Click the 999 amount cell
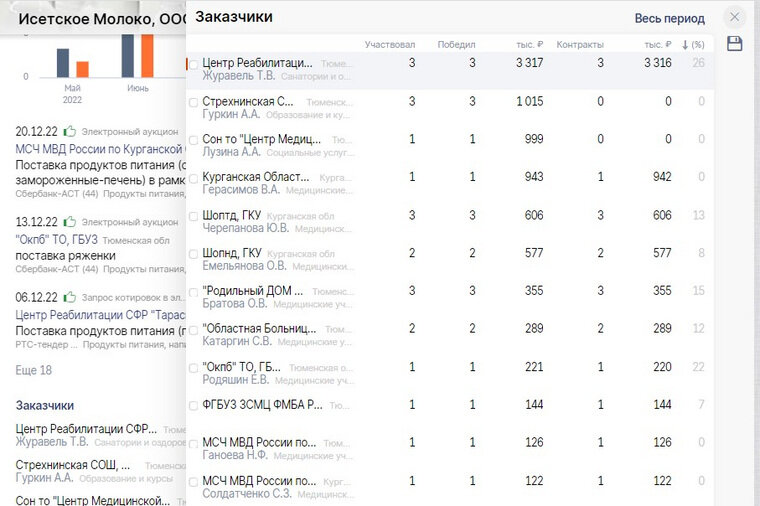The image size is (760, 506). pos(534,139)
